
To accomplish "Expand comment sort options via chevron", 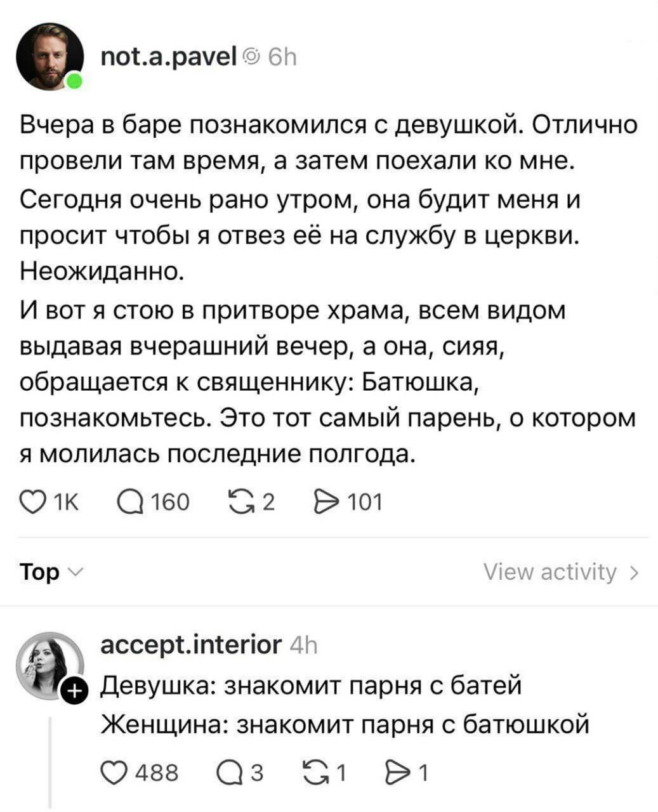I will pyautogui.click(x=76, y=573).
